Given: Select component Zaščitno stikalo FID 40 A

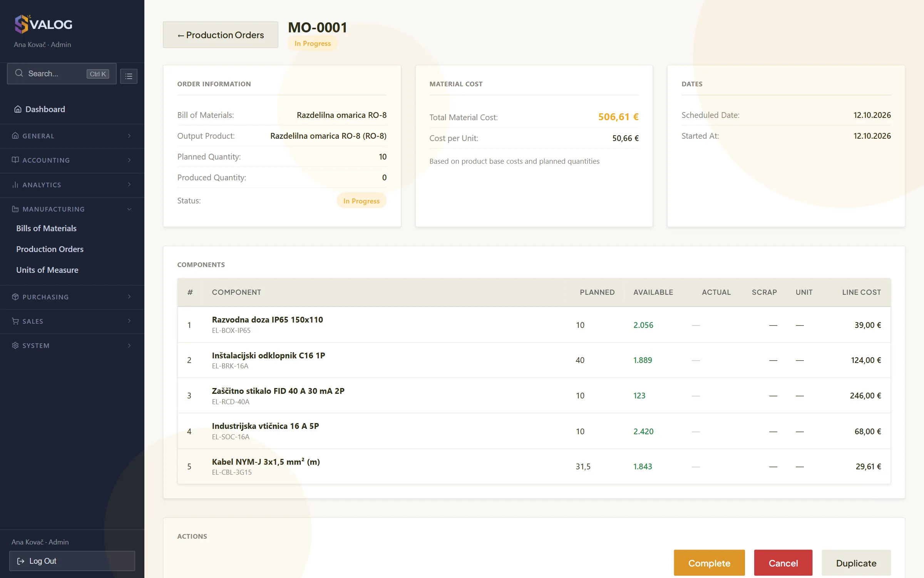Looking at the screenshot, I should [278, 391].
